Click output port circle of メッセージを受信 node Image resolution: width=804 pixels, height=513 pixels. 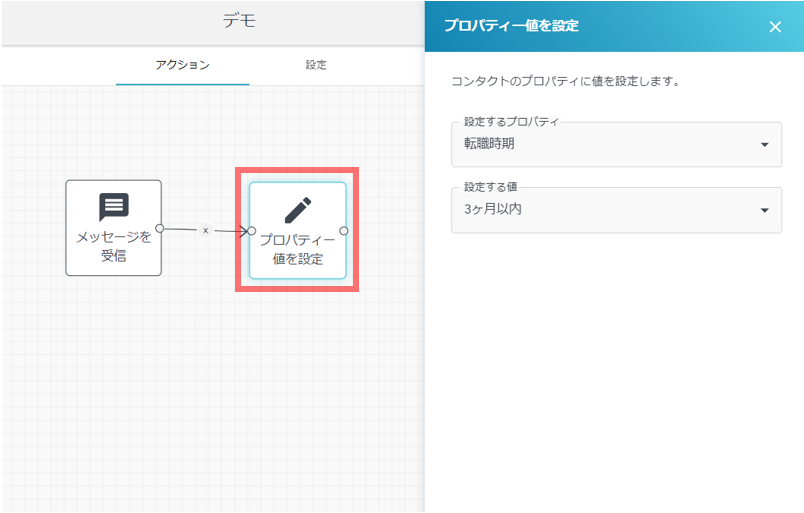160,229
